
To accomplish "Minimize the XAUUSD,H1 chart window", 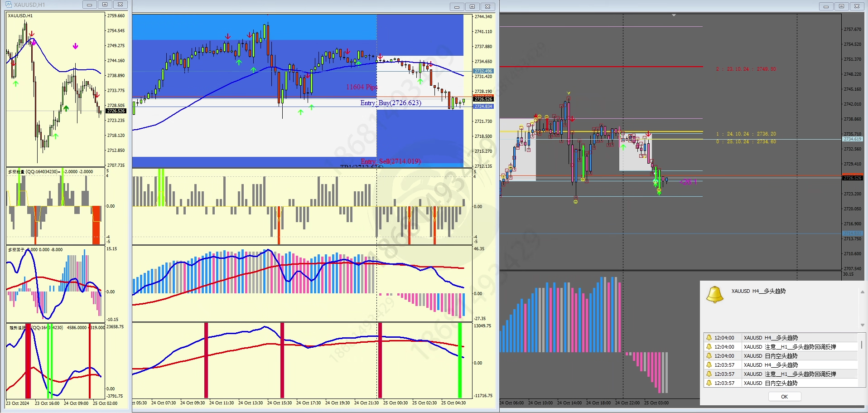I will click(x=89, y=5).
